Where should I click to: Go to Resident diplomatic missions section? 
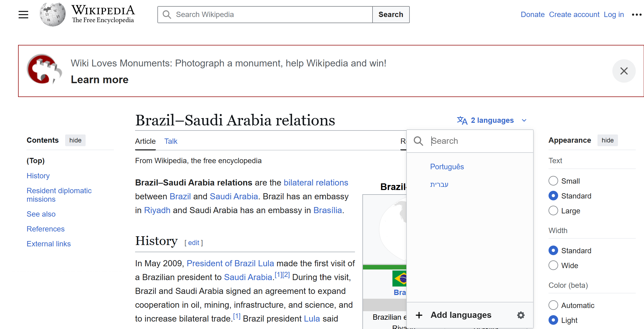(x=59, y=195)
